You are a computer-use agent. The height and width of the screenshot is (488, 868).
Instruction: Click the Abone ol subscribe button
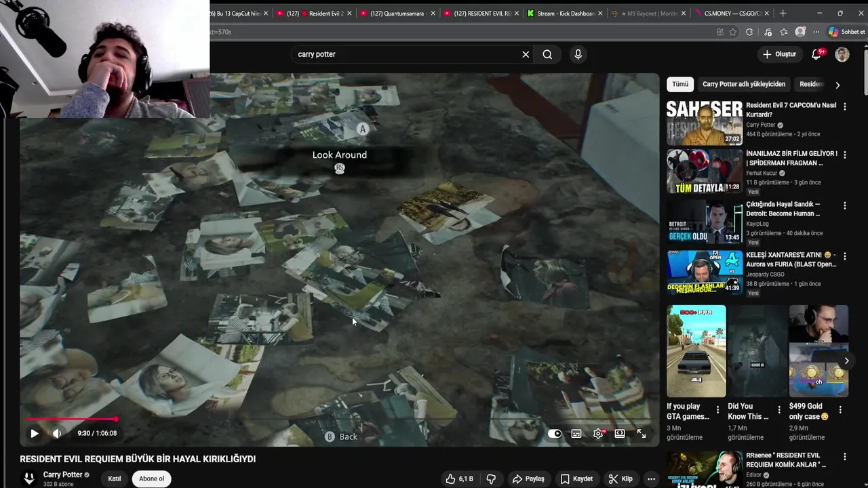(151, 479)
